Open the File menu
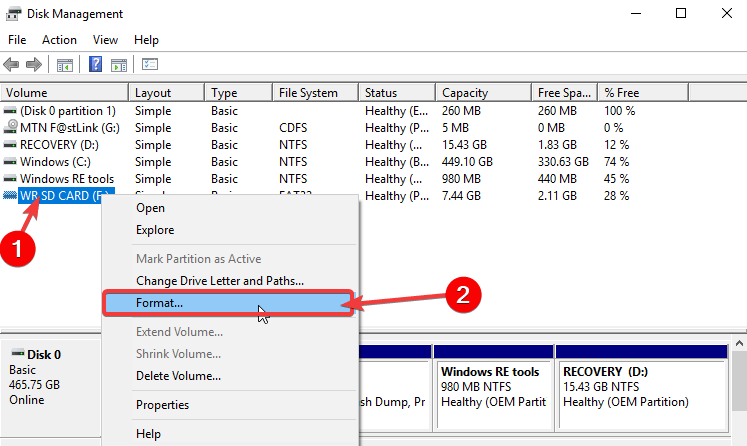This screenshot has height=446, width=747. point(17,40)
